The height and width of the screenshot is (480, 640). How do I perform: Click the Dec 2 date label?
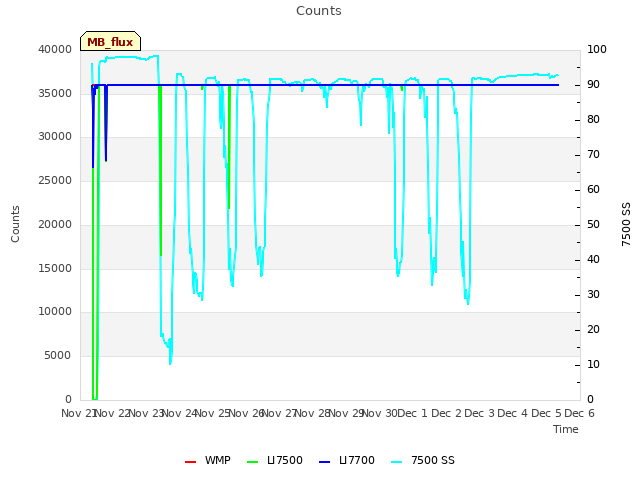click(x=447, y=413)
